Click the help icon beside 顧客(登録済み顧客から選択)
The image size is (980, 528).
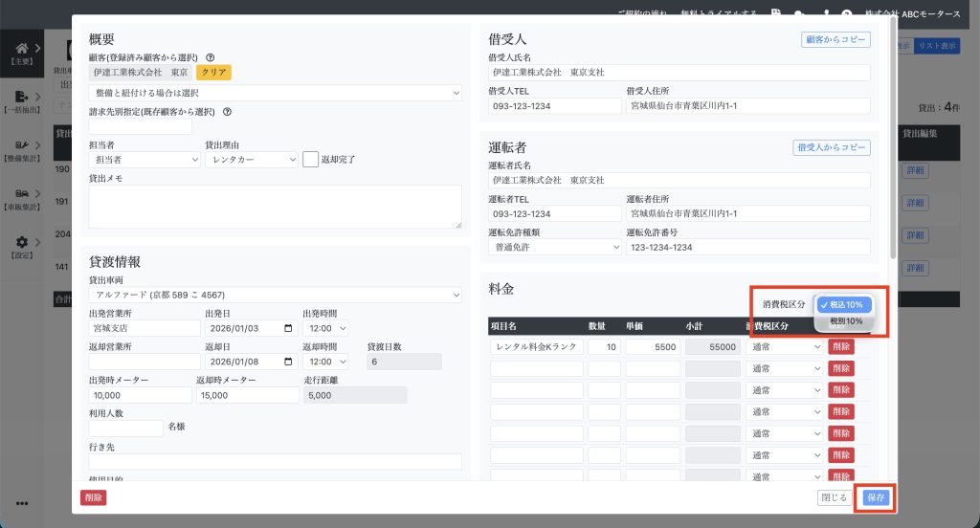(x=210, y=57)
